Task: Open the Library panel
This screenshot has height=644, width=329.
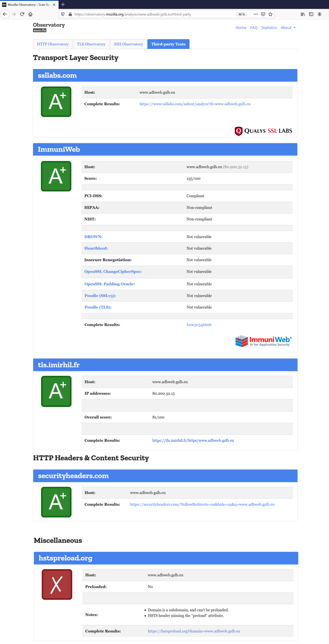Action: (x=303, y=14)
